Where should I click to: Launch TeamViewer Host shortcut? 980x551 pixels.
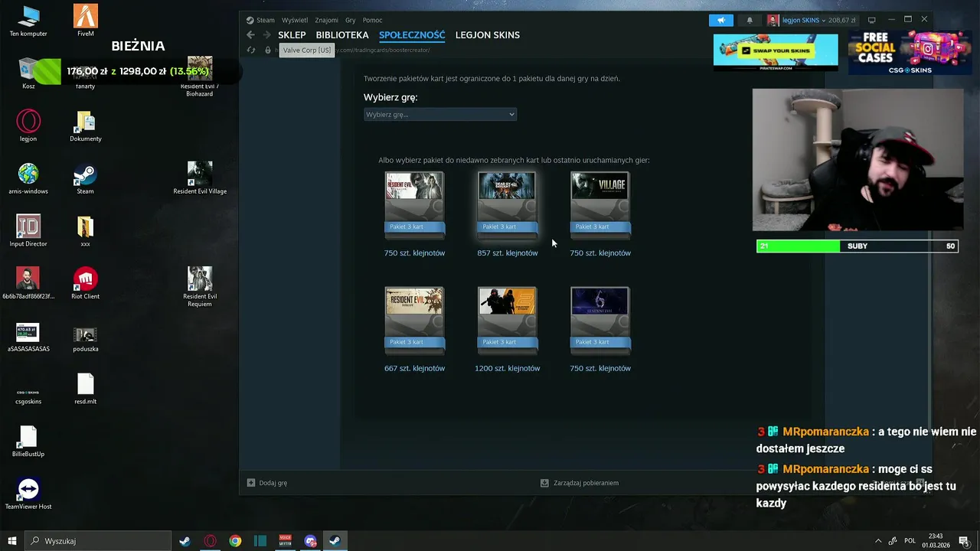tap(28, 494)
